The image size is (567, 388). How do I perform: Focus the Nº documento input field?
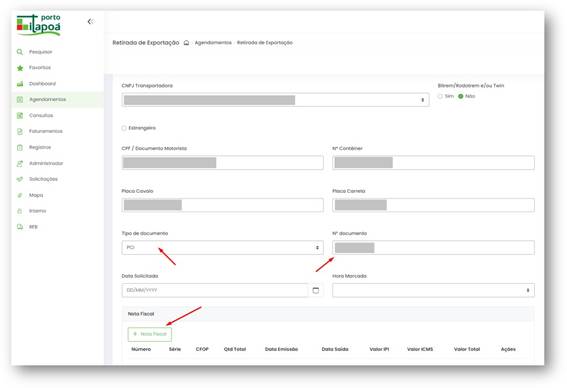(433, 248)
